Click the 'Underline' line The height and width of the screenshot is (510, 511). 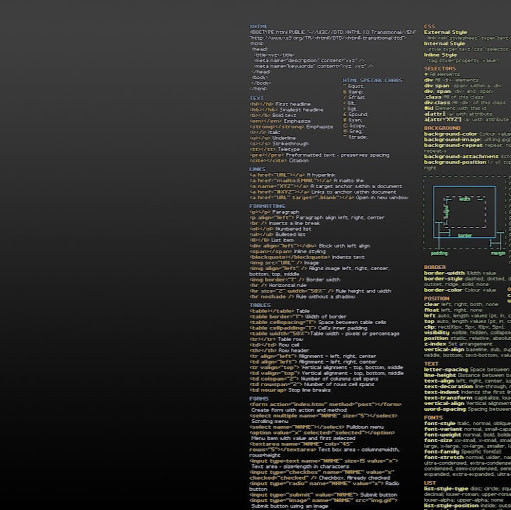coord(284,138)
